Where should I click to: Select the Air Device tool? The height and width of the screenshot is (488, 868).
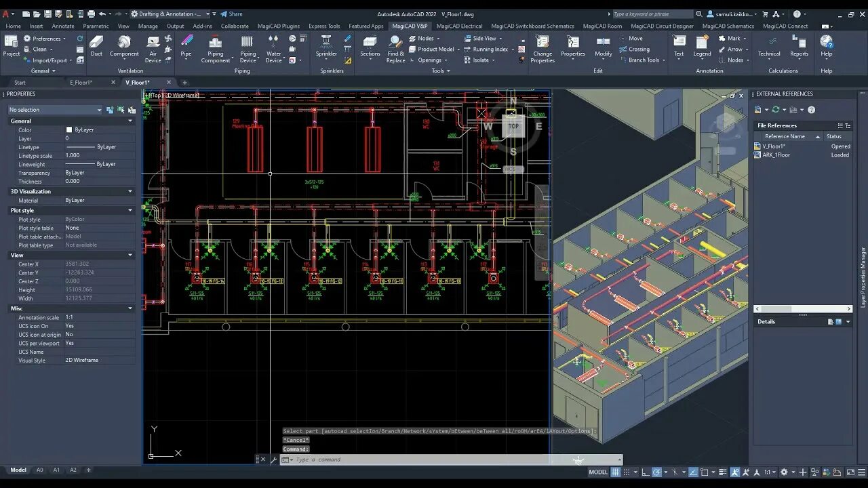(153, 49)
